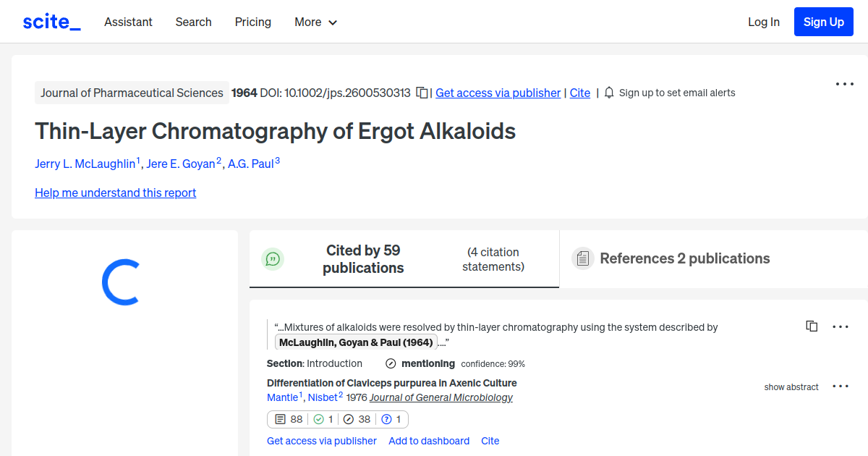Click the green quote icon next to Cited by
The width and height of the screenshot is (868, 456).
click(x=273, y=258)
